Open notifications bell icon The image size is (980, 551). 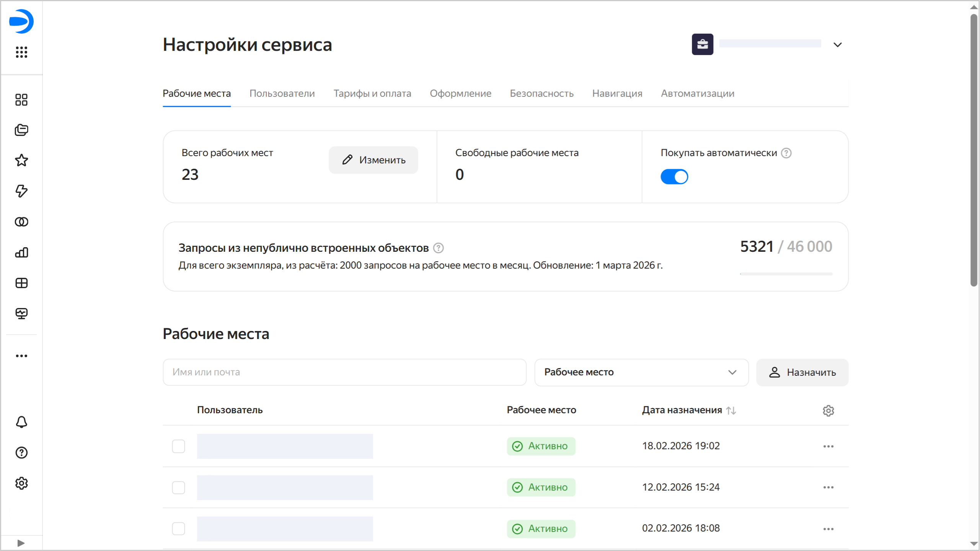point(21,422)
